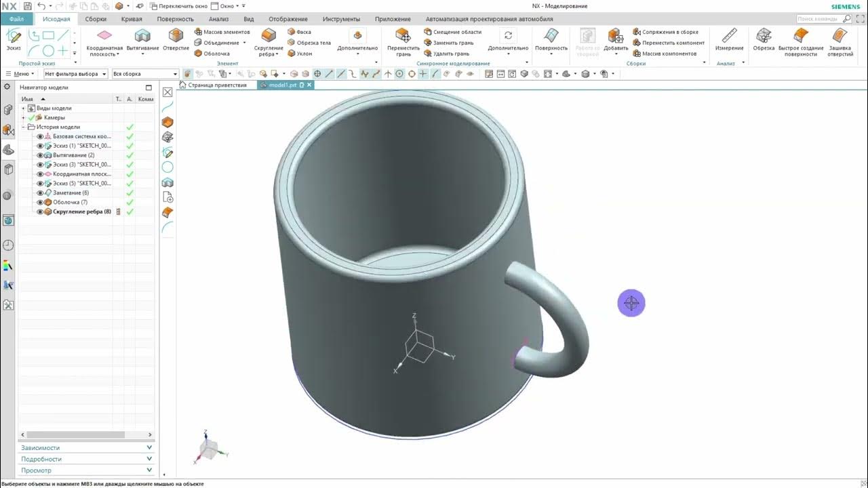This screenshot has width=868, height=488.
Task: Click Смещение области offset region
Action: pos(453,32)
